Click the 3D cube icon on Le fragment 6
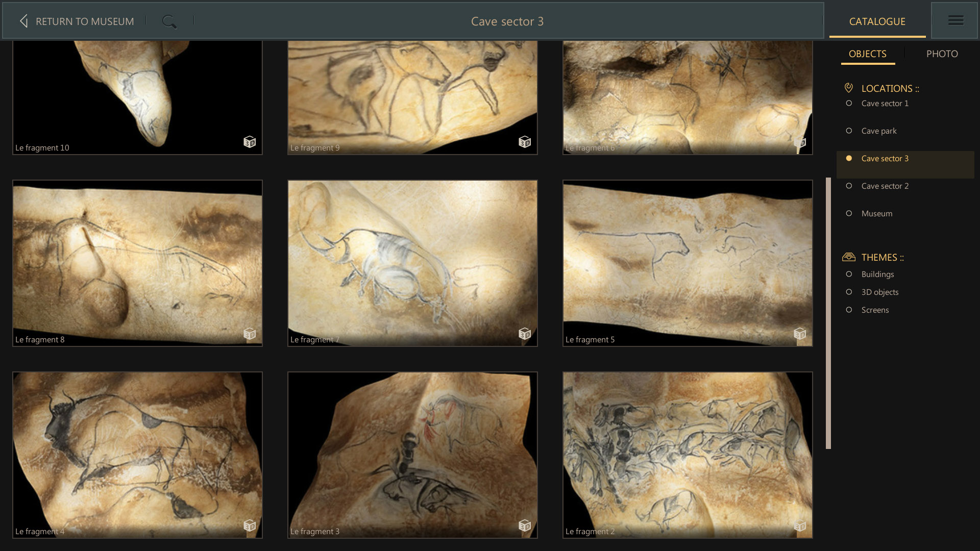This screenshot has height=551, width=980. (800, 142)
